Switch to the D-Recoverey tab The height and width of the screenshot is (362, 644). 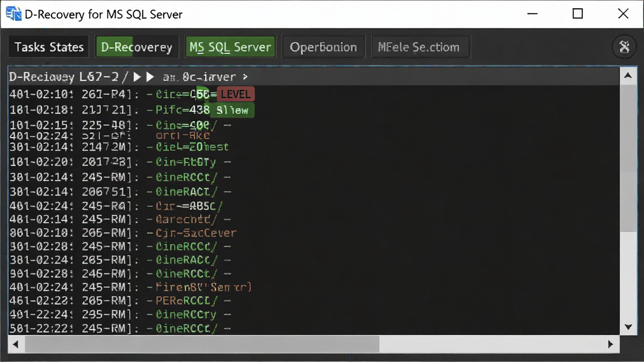tap(136, 47)
